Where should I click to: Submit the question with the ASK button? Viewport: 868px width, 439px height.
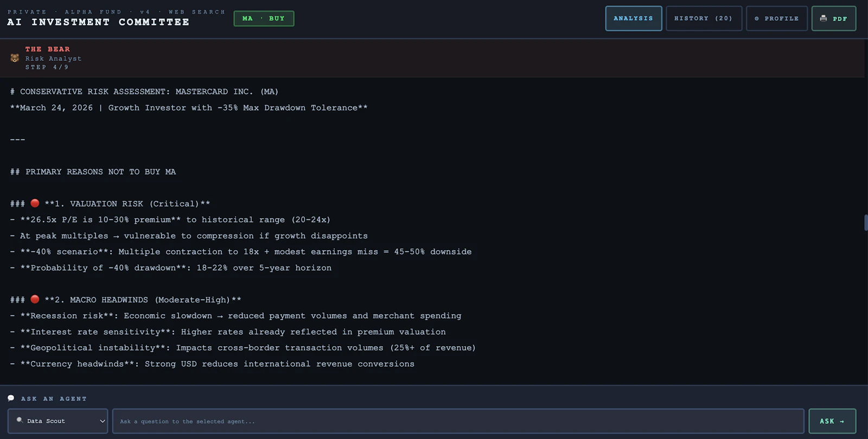pyautogui.click(x=832, y=421)
